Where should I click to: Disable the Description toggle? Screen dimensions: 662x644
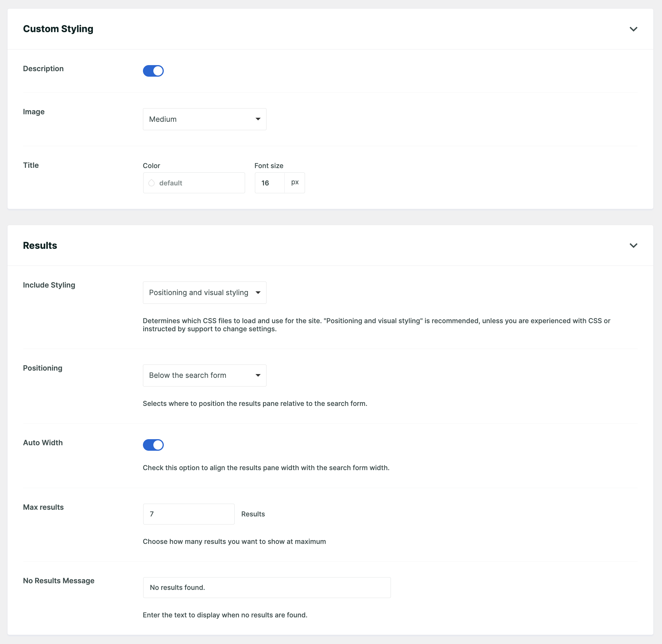(x=153, y=71)
